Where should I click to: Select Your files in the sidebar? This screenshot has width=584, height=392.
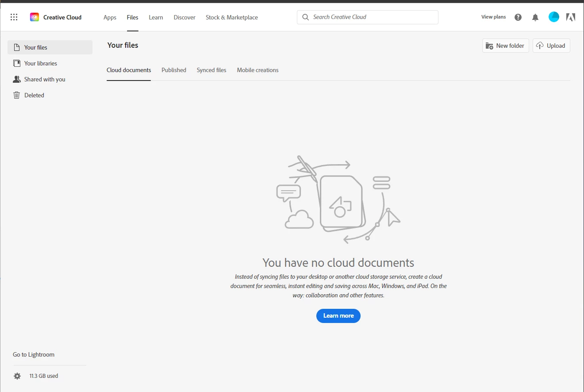pyautogui.click(x=50, y=47)
